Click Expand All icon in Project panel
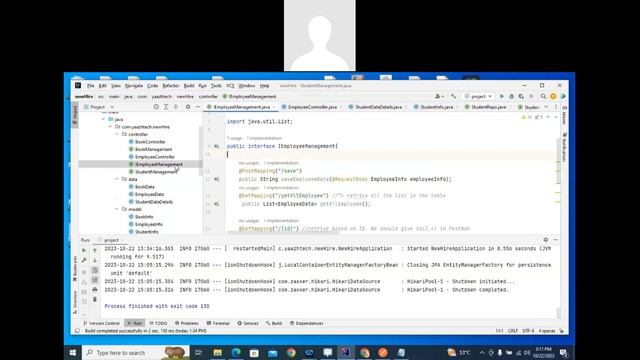This screenshot has width=640, height=360. 166,107
